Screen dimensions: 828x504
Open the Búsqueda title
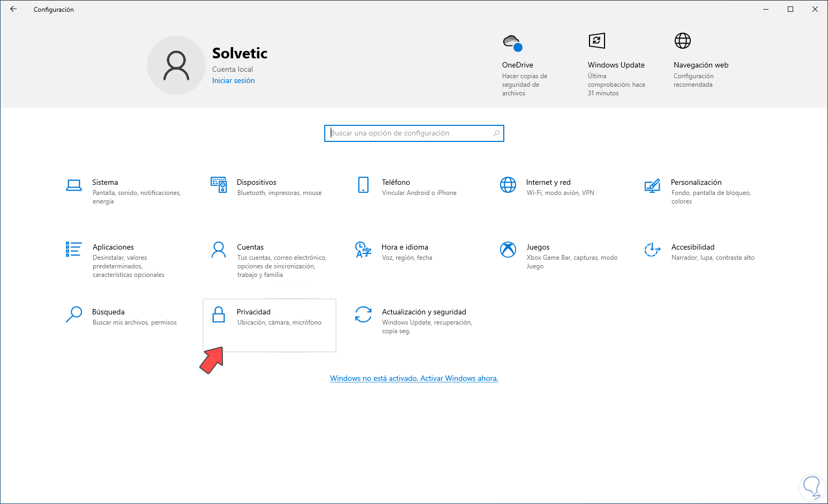click(x=108, y=312)
